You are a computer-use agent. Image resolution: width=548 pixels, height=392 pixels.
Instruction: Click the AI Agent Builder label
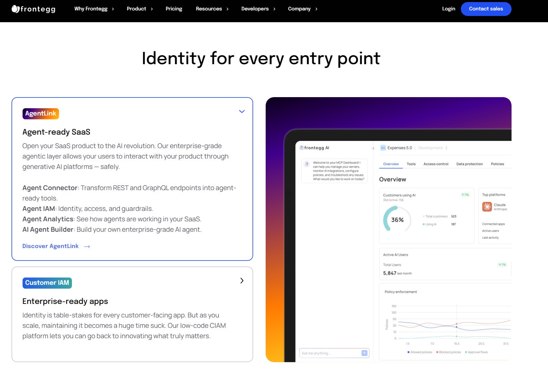pos(48,229)
